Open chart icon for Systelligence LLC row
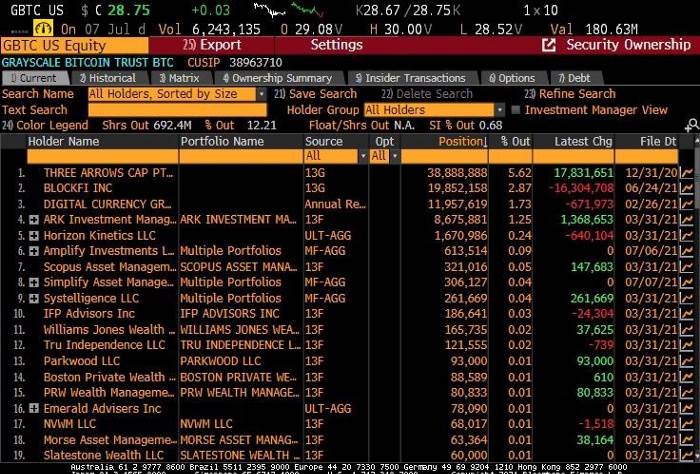This screenshot has height=474, width=700. click(x=686, y=299)
